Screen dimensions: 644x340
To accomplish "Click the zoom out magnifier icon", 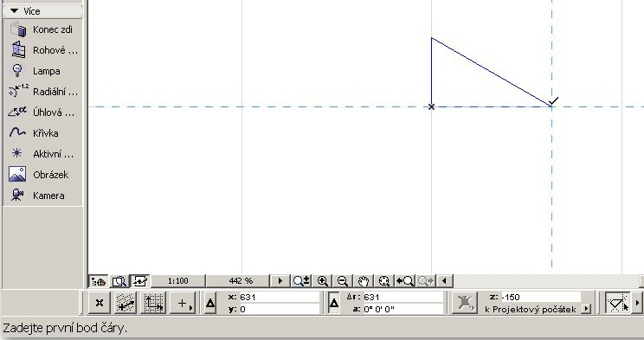I will point(343,281).
